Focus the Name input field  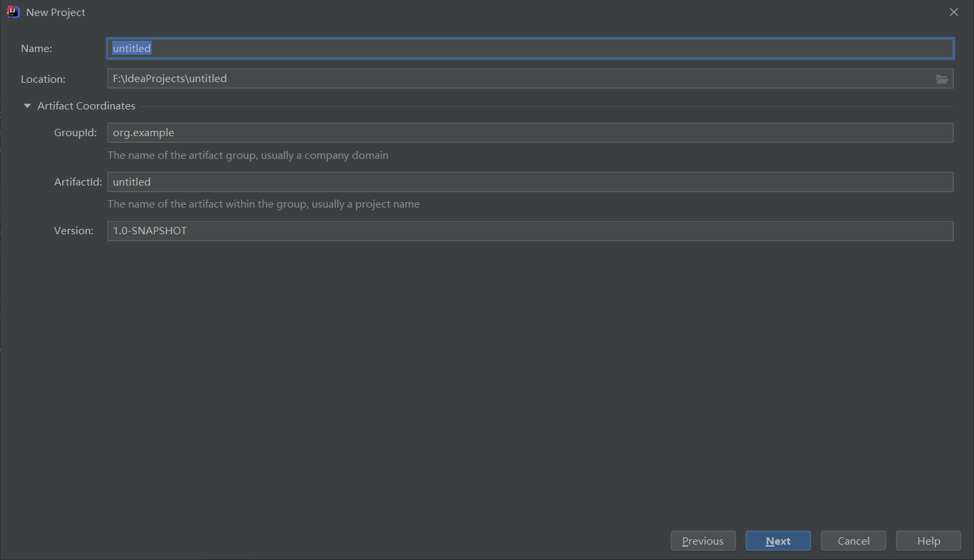[530, 48]
